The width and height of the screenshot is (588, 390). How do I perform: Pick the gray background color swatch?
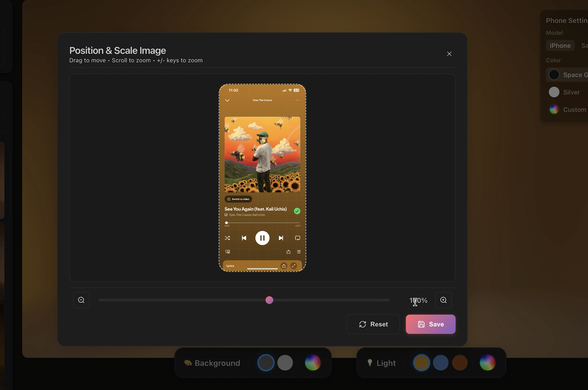point(285,363)
